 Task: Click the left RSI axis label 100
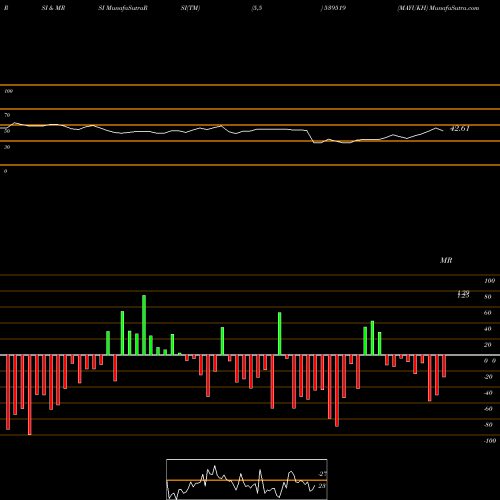[x=8, y=91]
